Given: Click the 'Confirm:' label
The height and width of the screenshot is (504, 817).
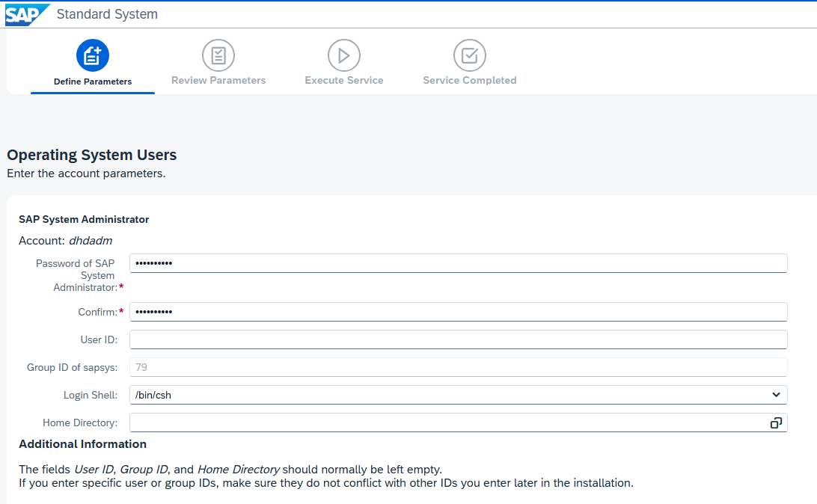Looking at the screenshot, I should click(x=98, y=312).
